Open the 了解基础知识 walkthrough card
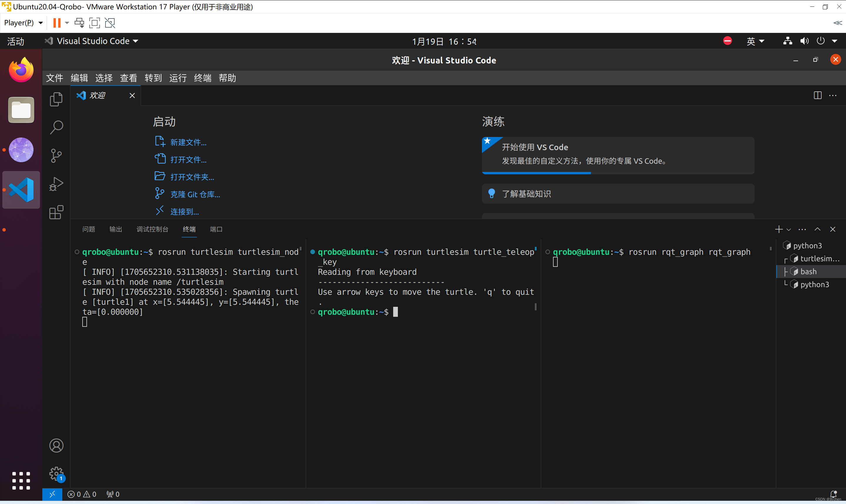 pyautogui.click(x=618, y=194)
